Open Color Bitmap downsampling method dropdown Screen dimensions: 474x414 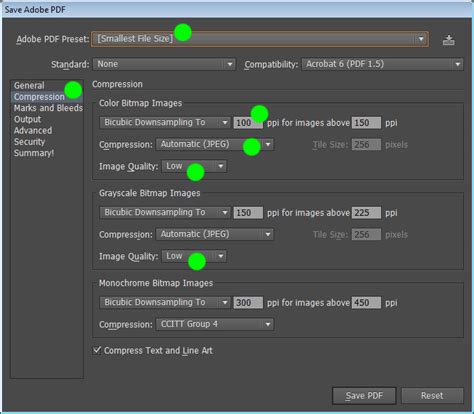pos(165,122)
